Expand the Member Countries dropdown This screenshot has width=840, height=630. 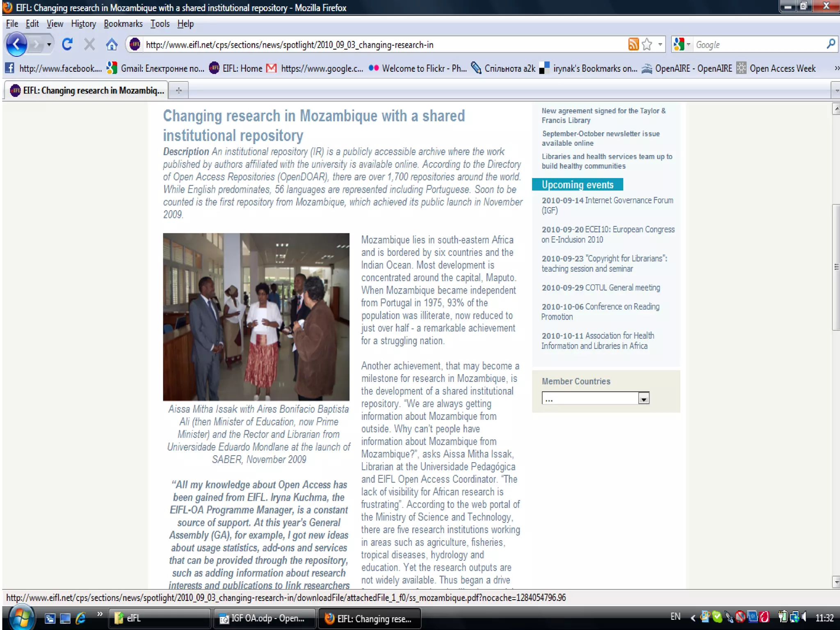644,398
